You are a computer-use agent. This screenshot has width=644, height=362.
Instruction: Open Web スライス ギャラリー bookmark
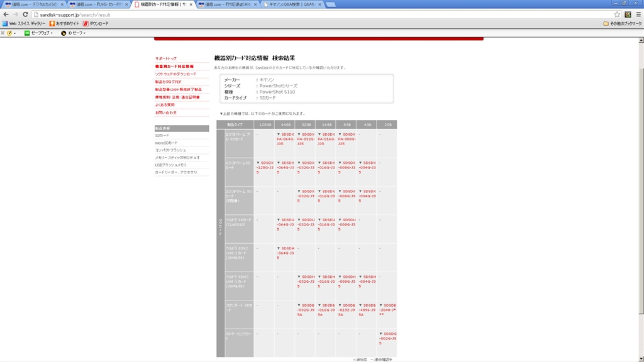24,24
